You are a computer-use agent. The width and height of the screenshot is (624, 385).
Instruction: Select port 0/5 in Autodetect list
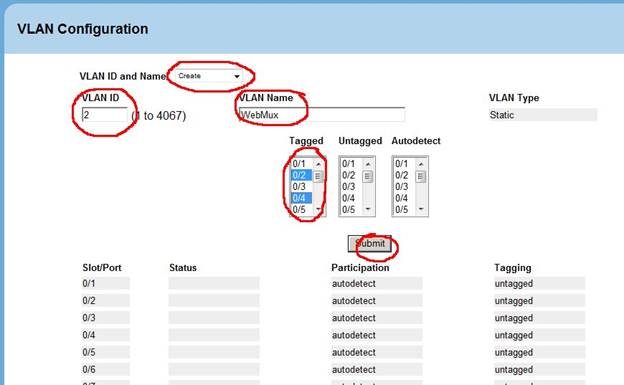404,209
